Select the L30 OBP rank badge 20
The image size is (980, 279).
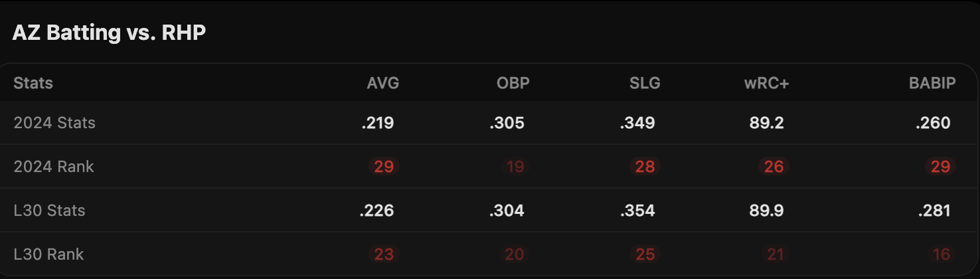click(x=515, y=254)
